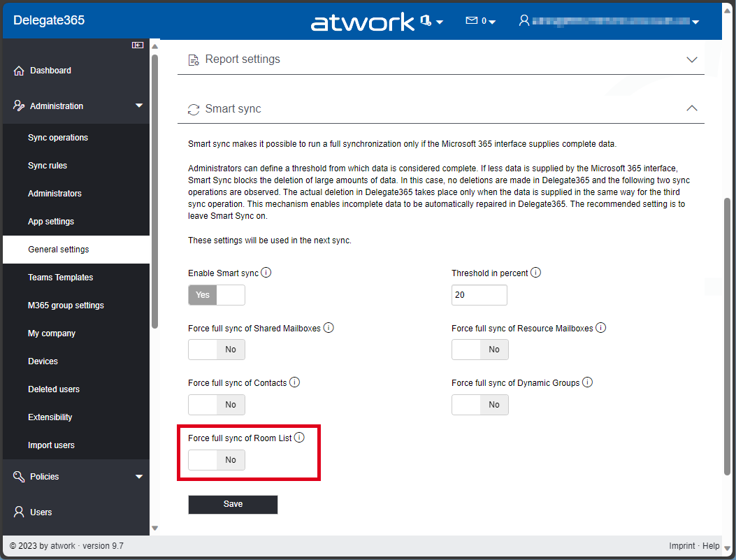Screen dimensions: 736x560
Task: Click the sidebar vertical scrollbar thumb
Action: pos(155,192)
